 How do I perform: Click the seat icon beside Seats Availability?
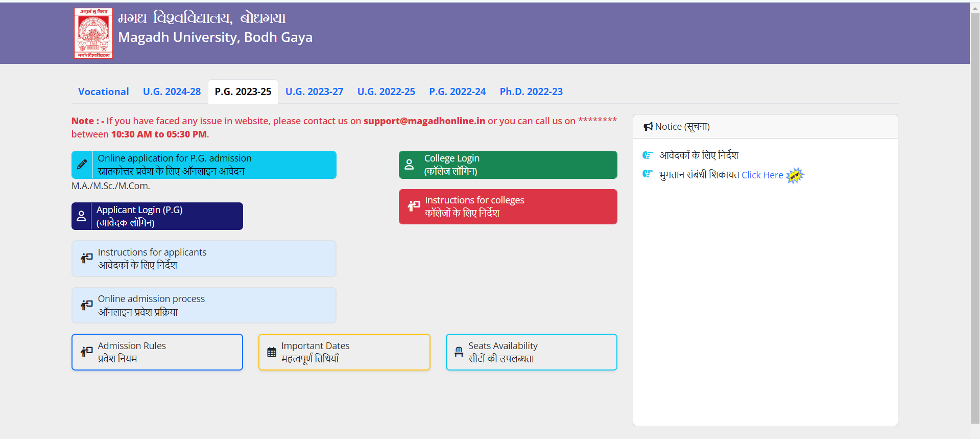459,352
